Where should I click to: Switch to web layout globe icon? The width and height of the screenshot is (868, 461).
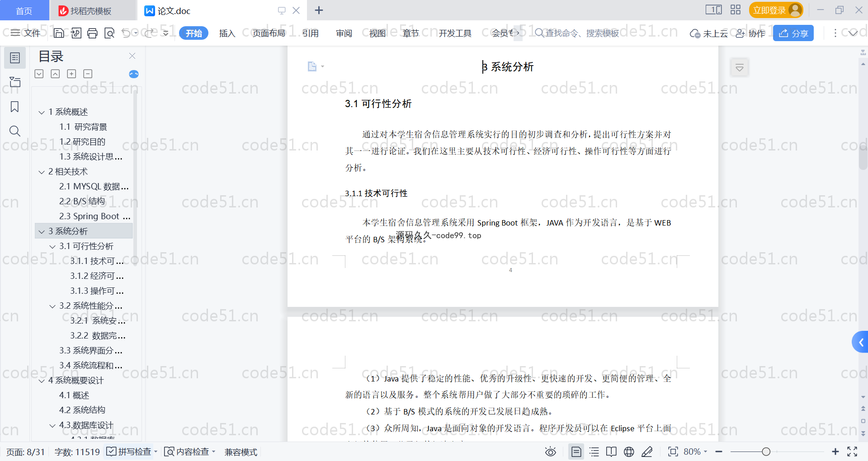click(629, 452)
